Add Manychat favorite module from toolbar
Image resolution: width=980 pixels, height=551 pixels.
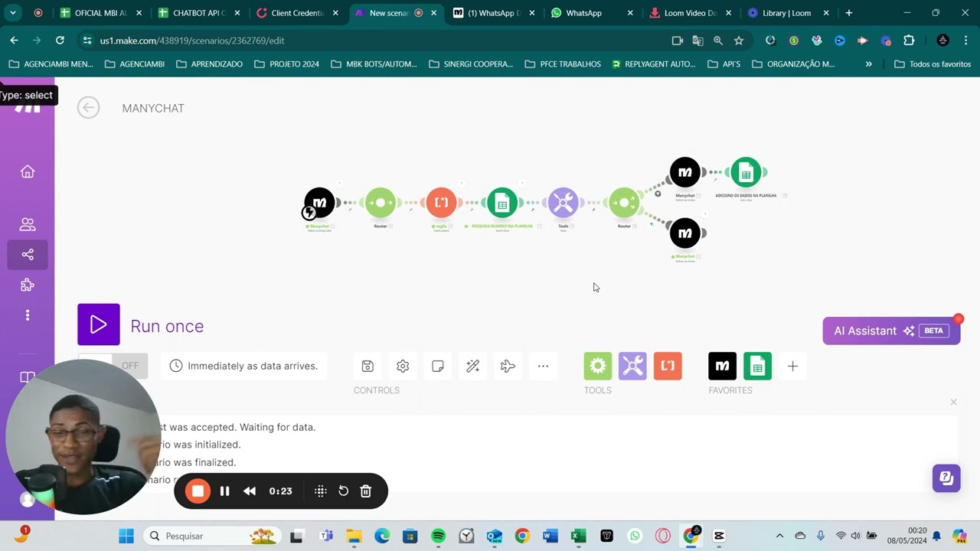pyautogui.click(x=722, y=366)
